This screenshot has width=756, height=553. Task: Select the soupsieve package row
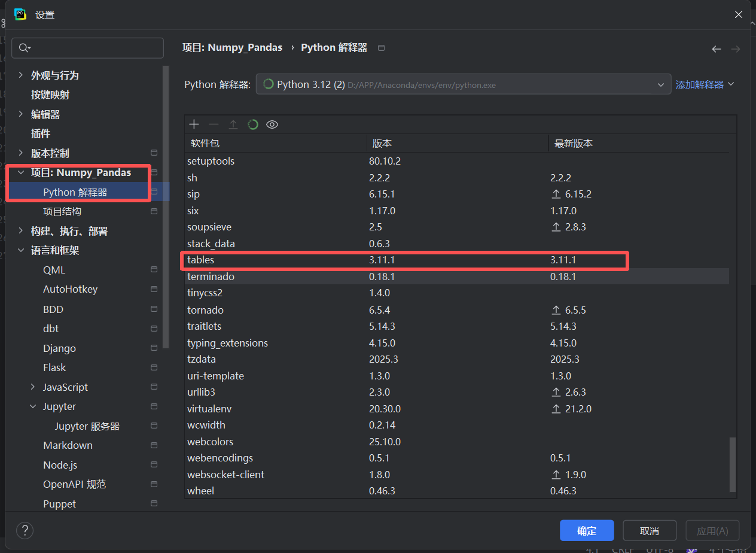point(457,227)
